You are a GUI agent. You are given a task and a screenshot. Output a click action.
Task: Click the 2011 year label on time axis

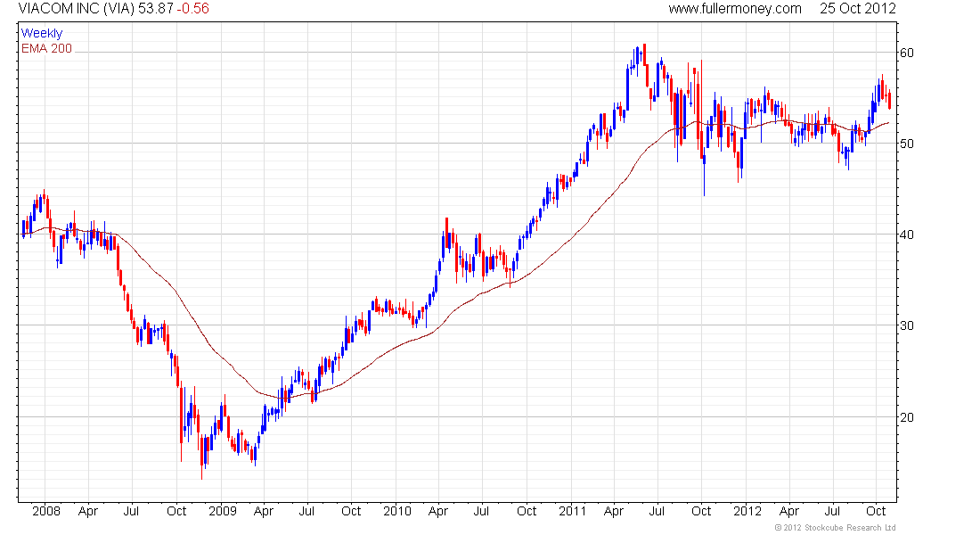pos(573,511)
